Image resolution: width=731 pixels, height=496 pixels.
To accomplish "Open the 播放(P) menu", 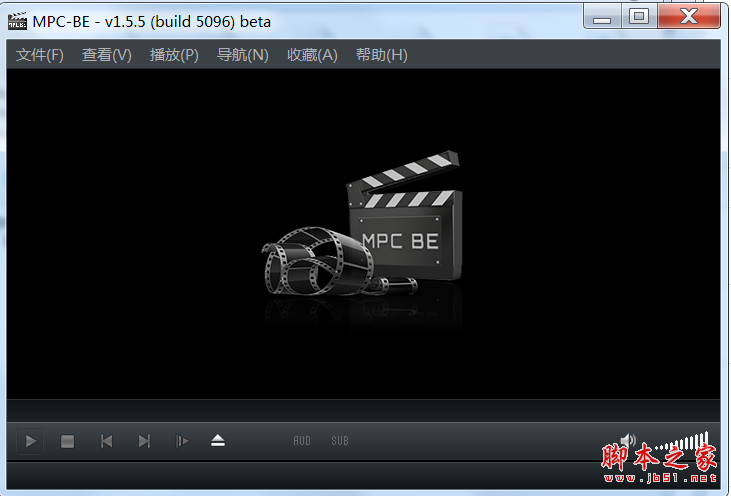I will coord(174,55).
